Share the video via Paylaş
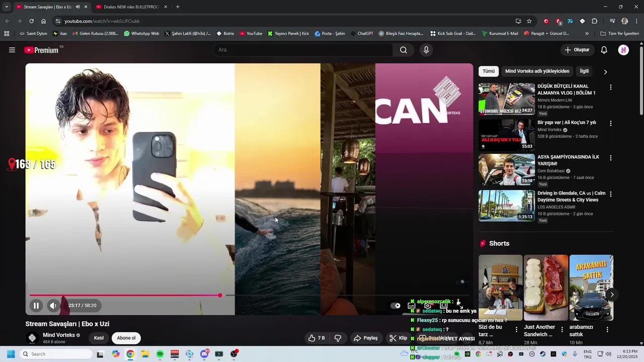This screenshot has width=644, height=362. [366, 338]
